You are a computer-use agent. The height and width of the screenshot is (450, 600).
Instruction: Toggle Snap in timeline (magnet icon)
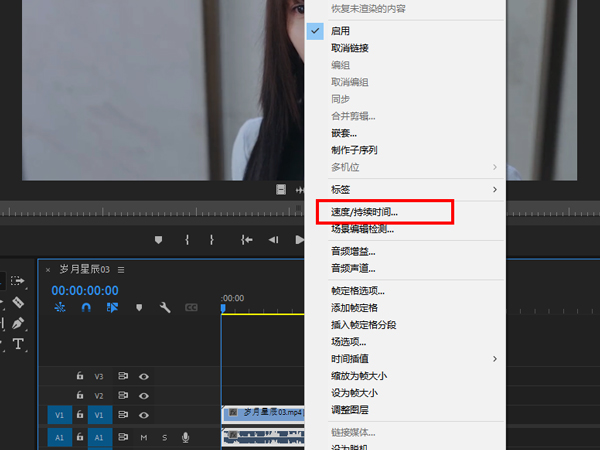click(86, 308)
